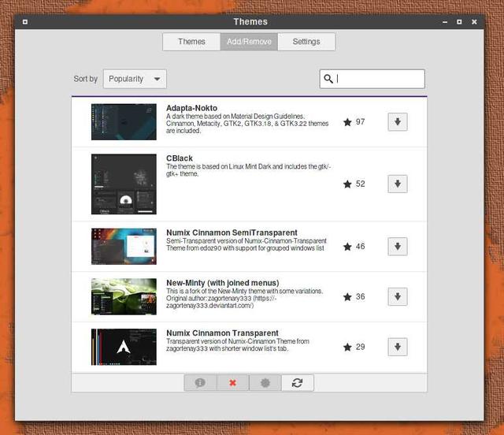504x435 pixels.
Task: Download the Adapta-Nokto theme
Action: coord(398,122)
